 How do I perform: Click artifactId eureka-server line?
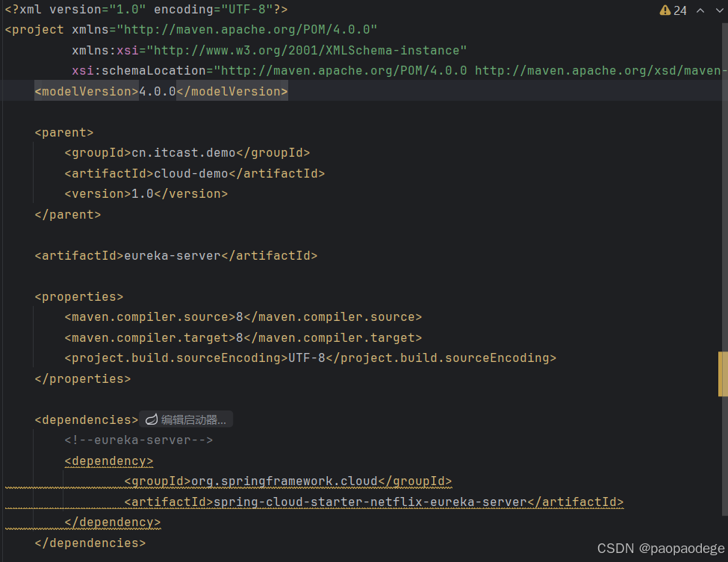coord(176,256)
